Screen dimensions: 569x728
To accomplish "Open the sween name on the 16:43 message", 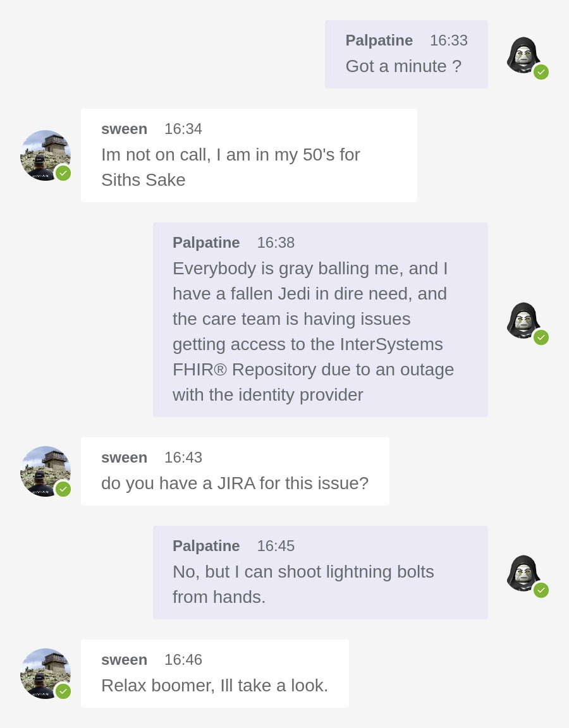I will pyautogui.click(x=124, y=458).
